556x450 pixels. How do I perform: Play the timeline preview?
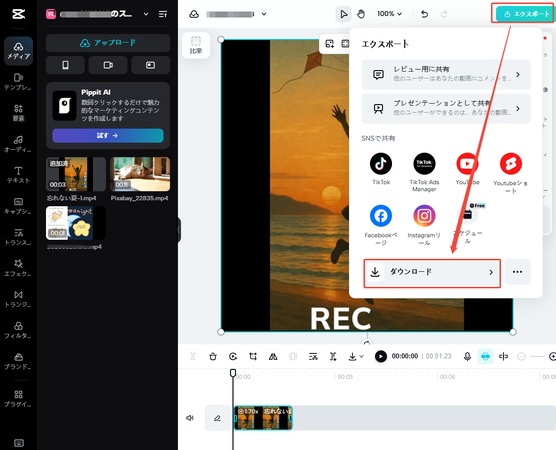coord(380,356)
